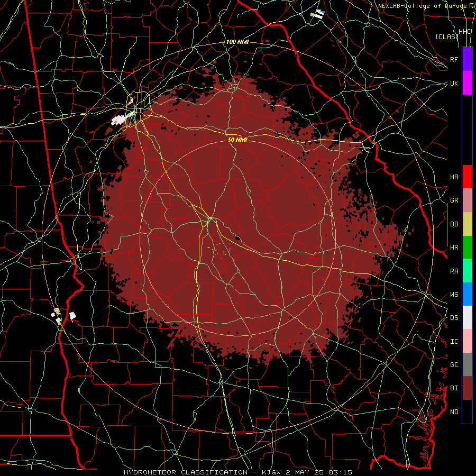Screen dimensions: 476x476
Task: Click the GC legend label
Action: pos(454,365)
